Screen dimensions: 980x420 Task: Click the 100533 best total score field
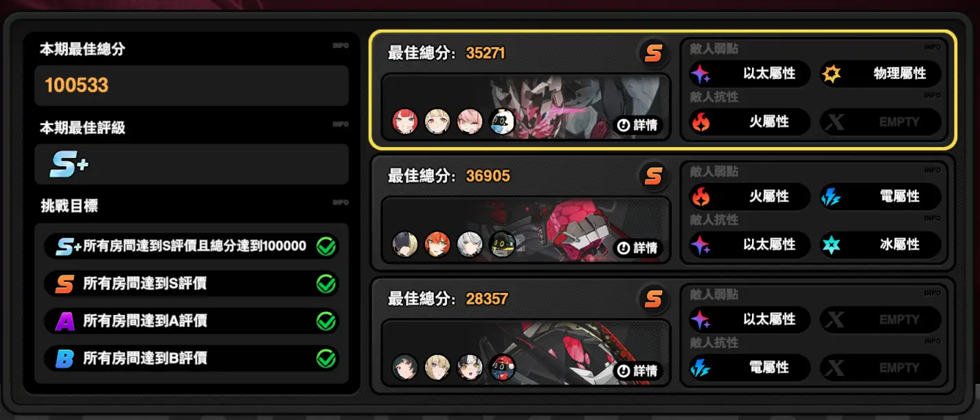click(x=192, y=85)
